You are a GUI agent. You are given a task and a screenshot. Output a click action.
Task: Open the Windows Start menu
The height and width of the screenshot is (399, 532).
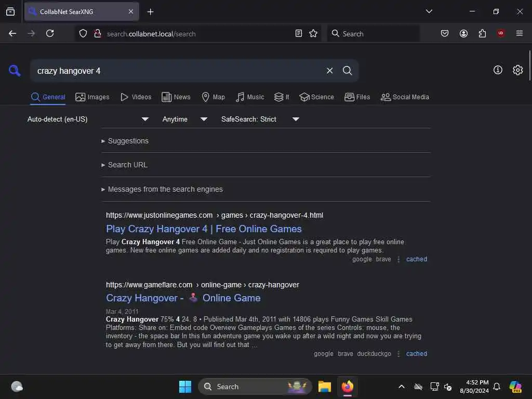point(185,387)
